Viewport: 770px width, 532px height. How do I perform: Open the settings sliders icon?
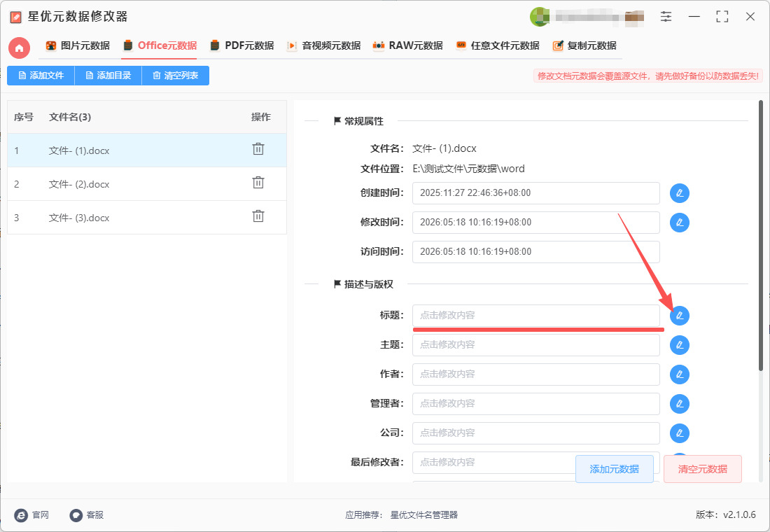click(x=666, y=17)
